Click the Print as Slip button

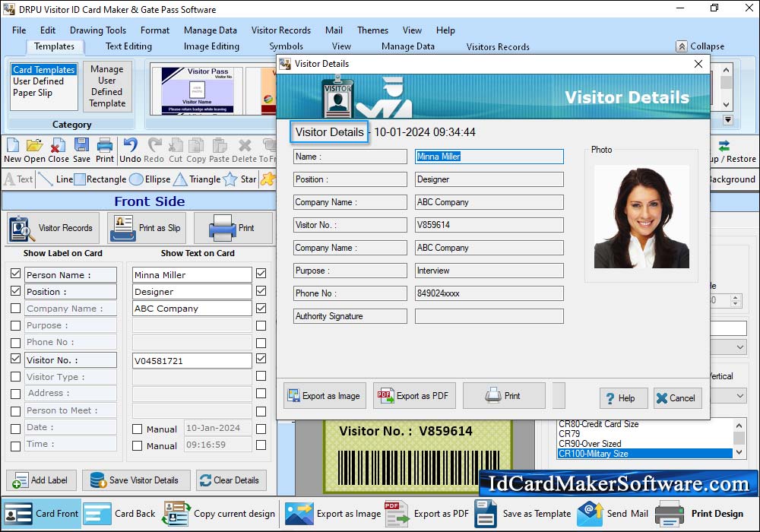[147, 228]
